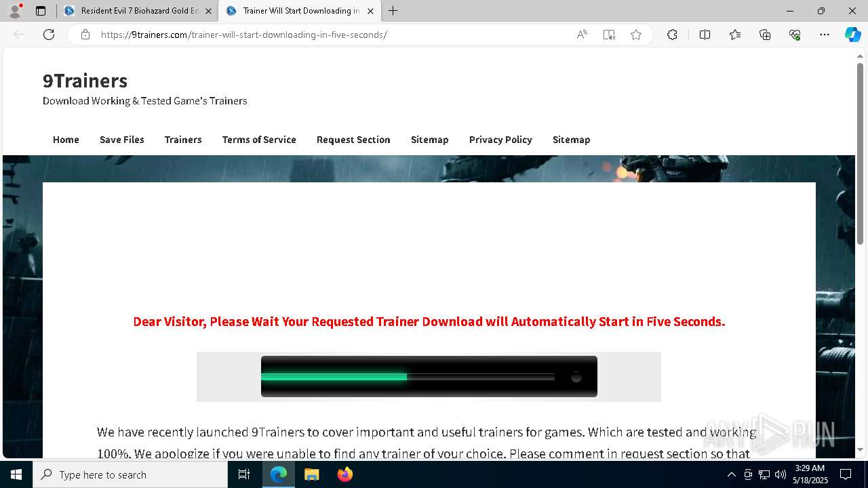Click the network status tray icon
Image resolution: width=868 pixels, height=488 pixels.
764,474
